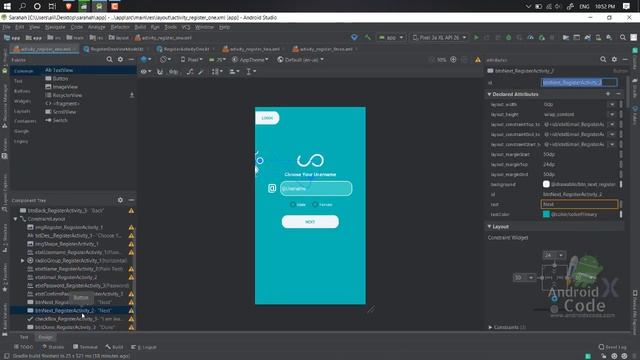
Task: Expand radioGroup_RegisterActivity_1 node
Action: (x=22, y=260)
